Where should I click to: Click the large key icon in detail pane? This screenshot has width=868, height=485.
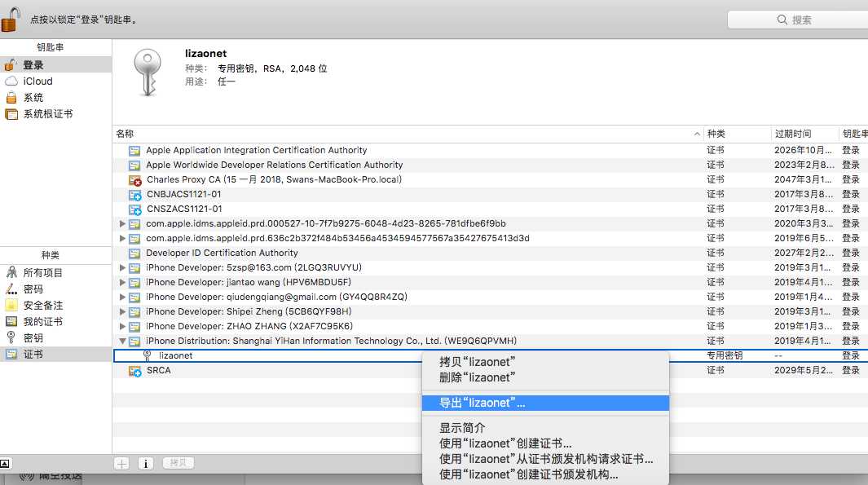coord(148,73)
